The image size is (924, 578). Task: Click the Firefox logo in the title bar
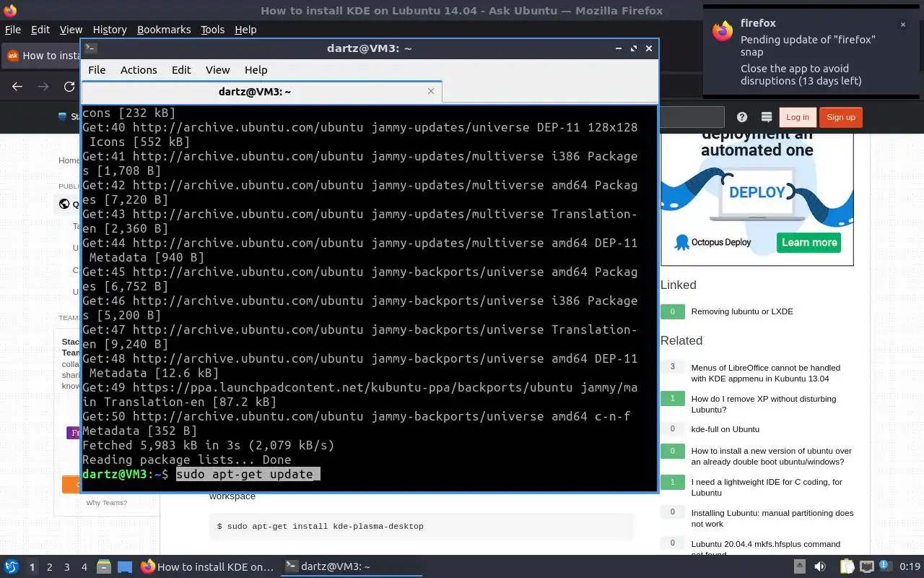[9, 10]
